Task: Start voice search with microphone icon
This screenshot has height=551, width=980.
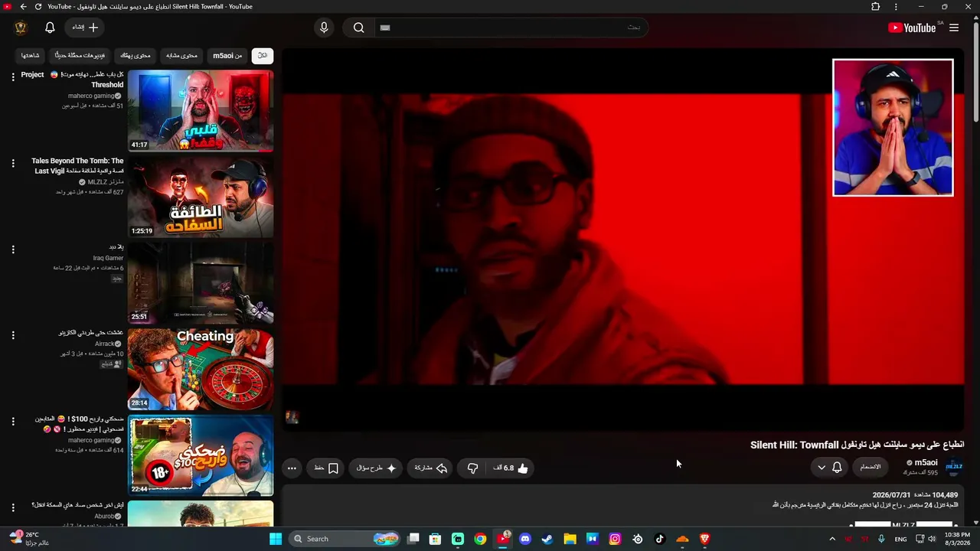Action: pos(324,28)
